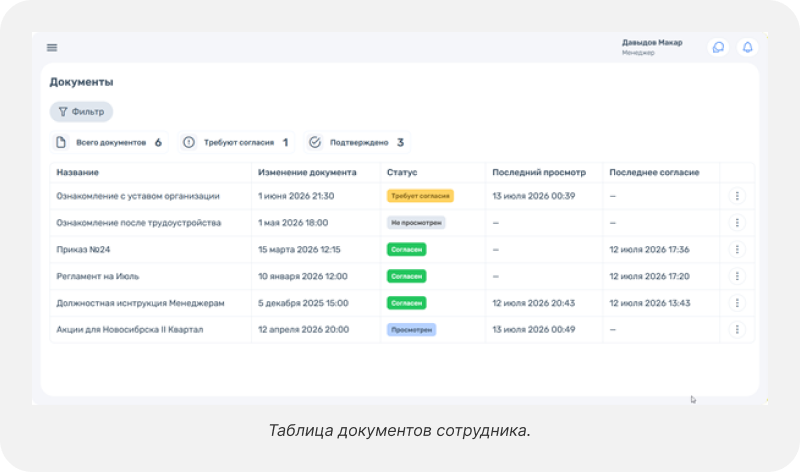Screen dimensions: 800x472
Task: Click the date 5 декабря 2025 15:00
Action: pyautogui.click(x=303, y=303)
